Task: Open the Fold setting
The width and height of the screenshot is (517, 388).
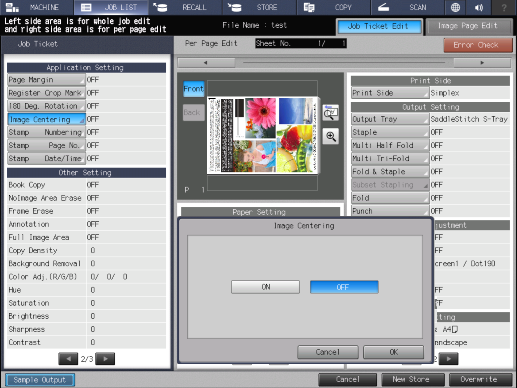Action: pos(390,198)
